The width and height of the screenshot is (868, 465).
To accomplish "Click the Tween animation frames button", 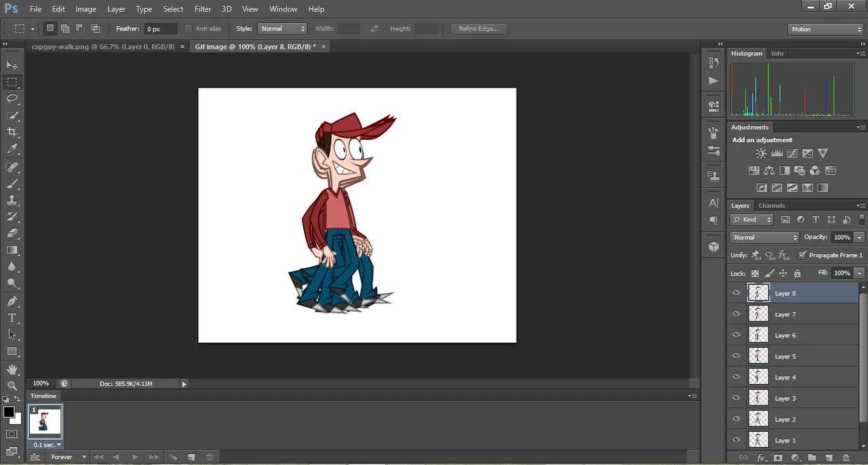I will [173, 458].
